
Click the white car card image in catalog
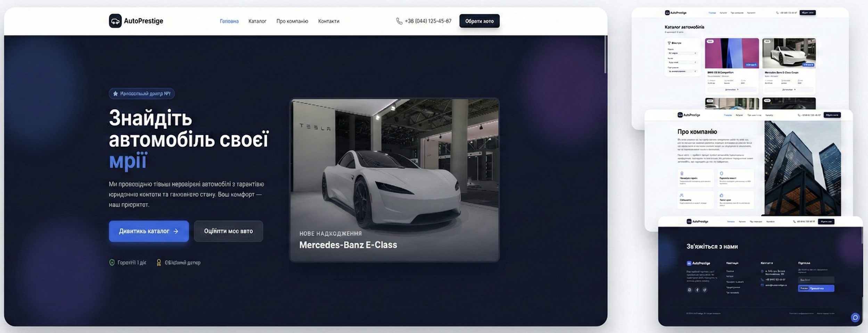click(x=789, y=53)
